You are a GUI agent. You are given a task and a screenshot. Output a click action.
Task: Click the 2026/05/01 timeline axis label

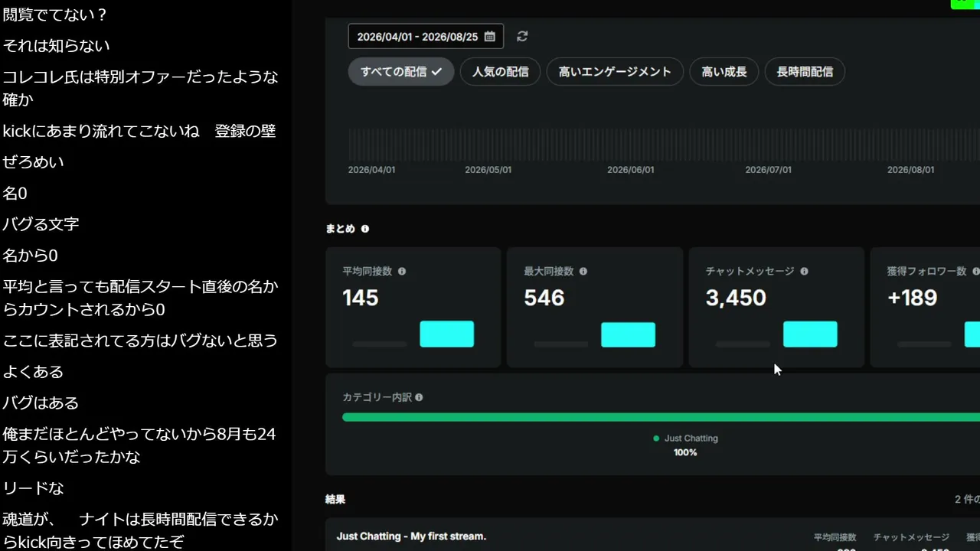[x=488, y=170]
